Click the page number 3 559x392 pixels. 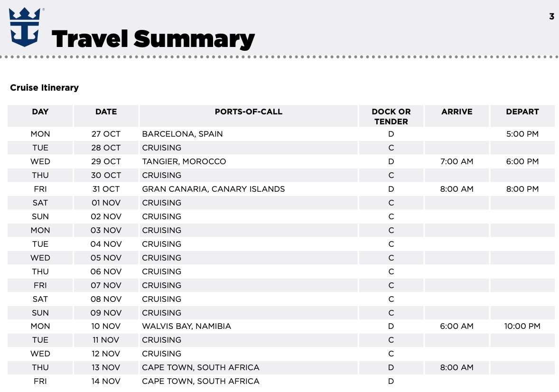551,17
